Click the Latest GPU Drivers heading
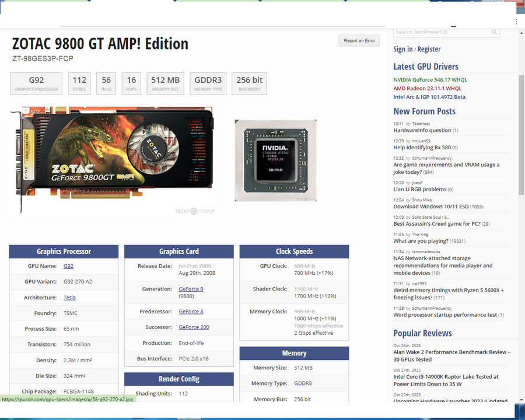Screen dimensions: 525x420 (x=426, y=66)
